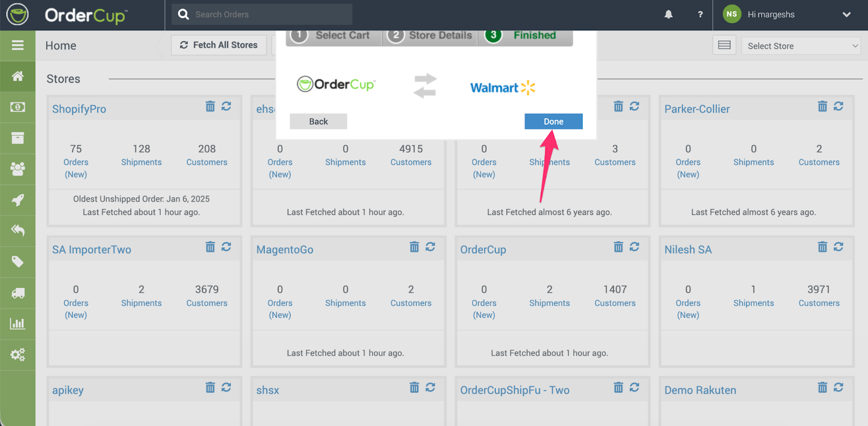Image resolution: width=868 pixels, height=426 pixels.
Task: Open the rocket sidebar icon
Action: [17, 200]
